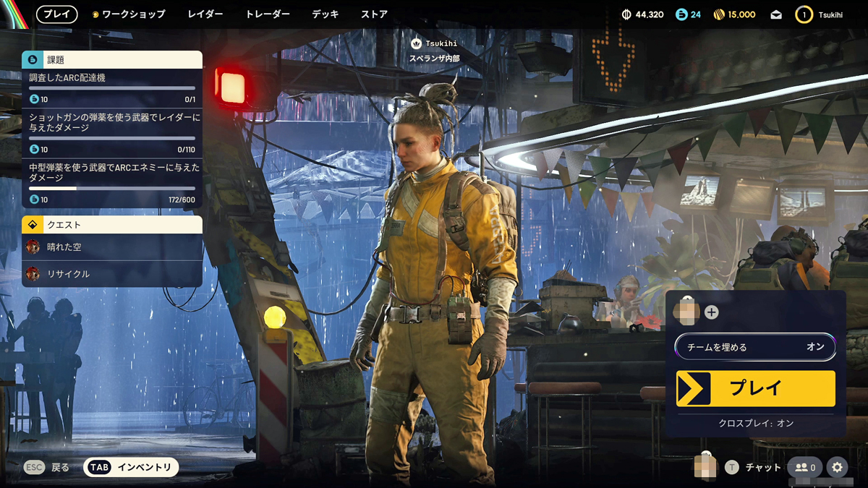The width and height of the screenshot is (868, 488).
Task: Click the 戻る back button
Action: [x=48, y=468]
